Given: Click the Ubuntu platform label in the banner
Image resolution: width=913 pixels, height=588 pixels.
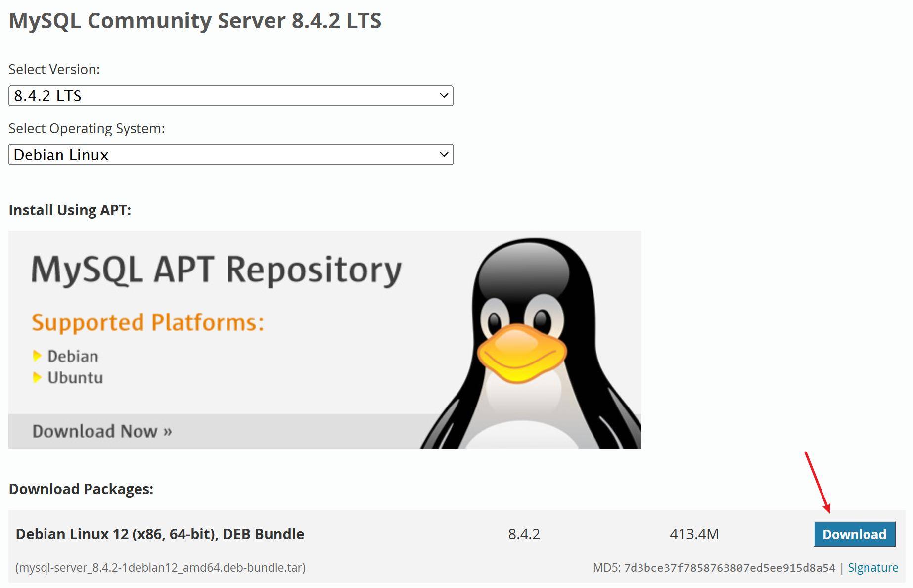Looking at the screenshot, I should [75, 378].
